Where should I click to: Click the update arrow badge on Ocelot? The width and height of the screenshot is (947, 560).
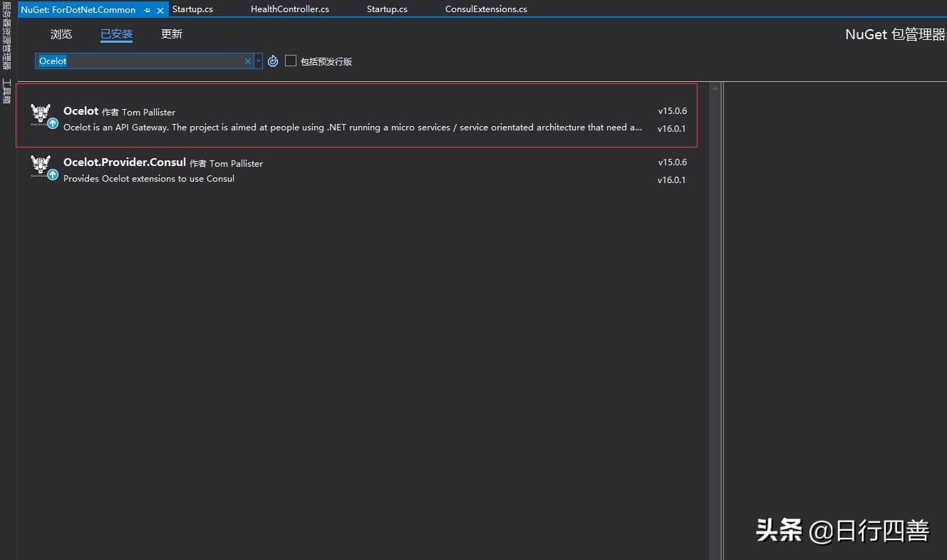53,123
